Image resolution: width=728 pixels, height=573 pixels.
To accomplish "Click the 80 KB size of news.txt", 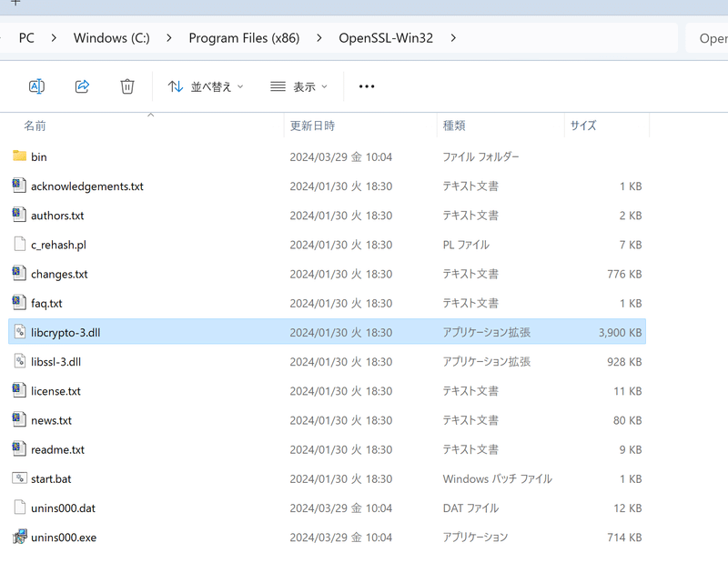I will click(627, 420).
